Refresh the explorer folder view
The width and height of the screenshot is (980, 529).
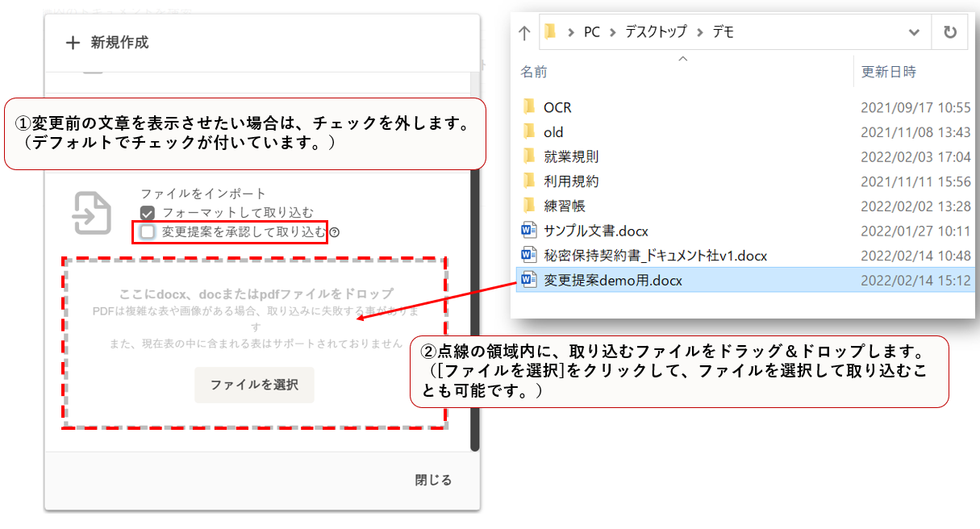point(950,32)
